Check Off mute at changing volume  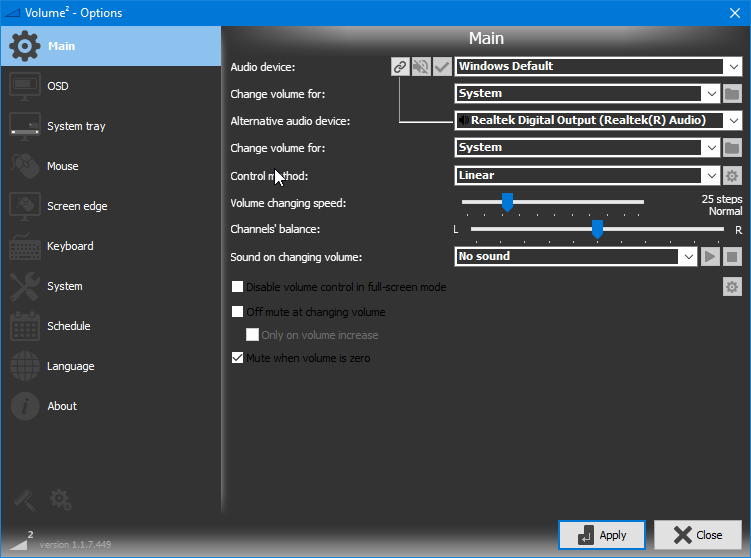pyautogui.click(x=238, y=312)
